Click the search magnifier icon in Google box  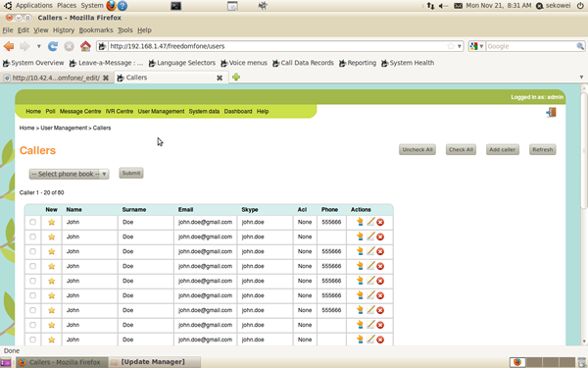580,46
